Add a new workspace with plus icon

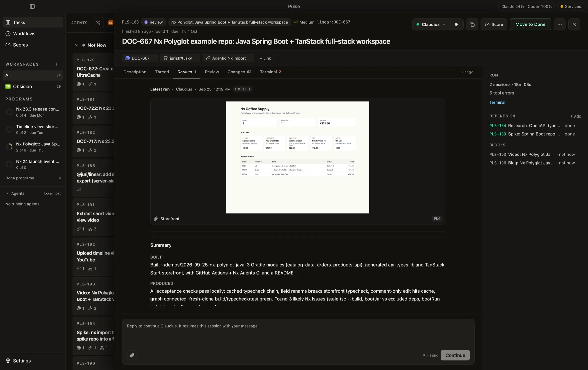tap(57, 64)
